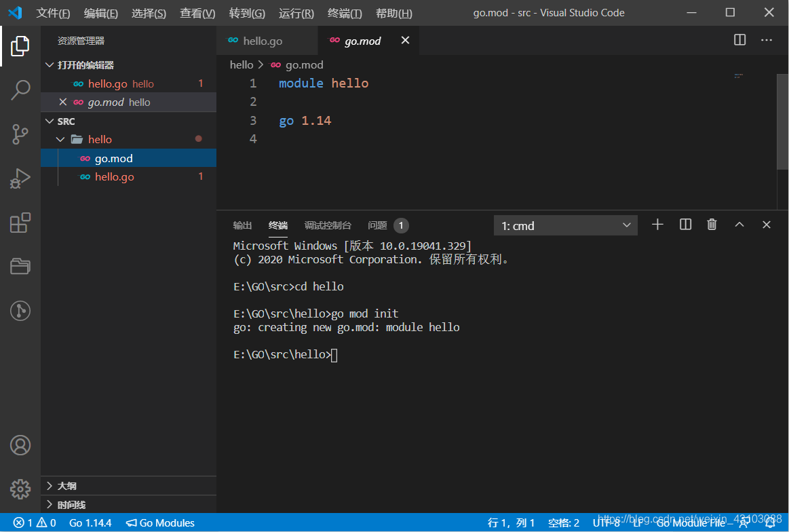Click the editor vertical scrollbar

point(782,121)
